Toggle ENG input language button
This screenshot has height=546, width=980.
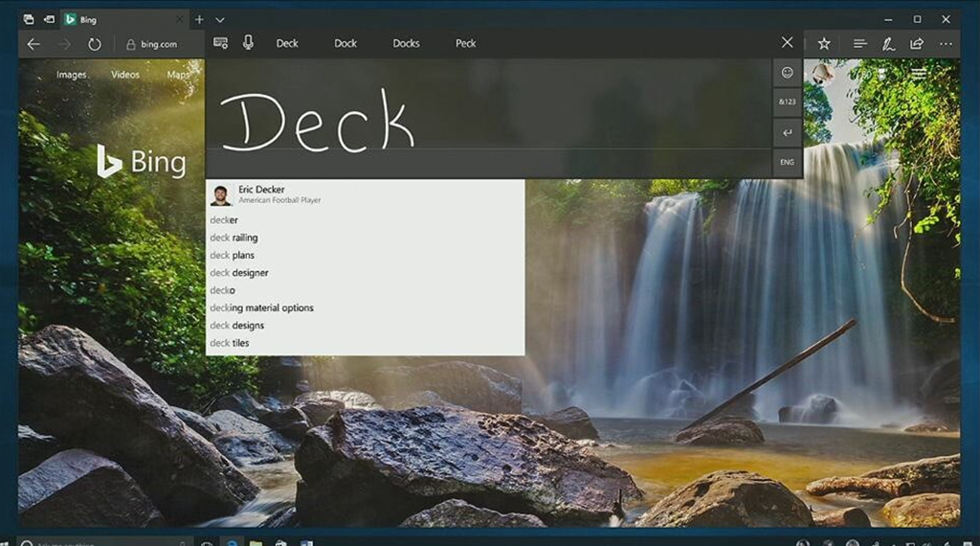[787, 162]
